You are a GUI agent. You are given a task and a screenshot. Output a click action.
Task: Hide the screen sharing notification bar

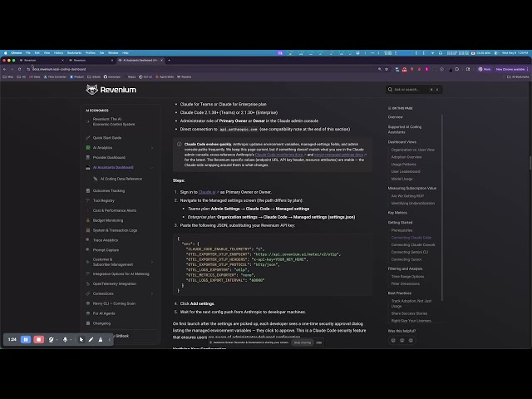[318, 342]
